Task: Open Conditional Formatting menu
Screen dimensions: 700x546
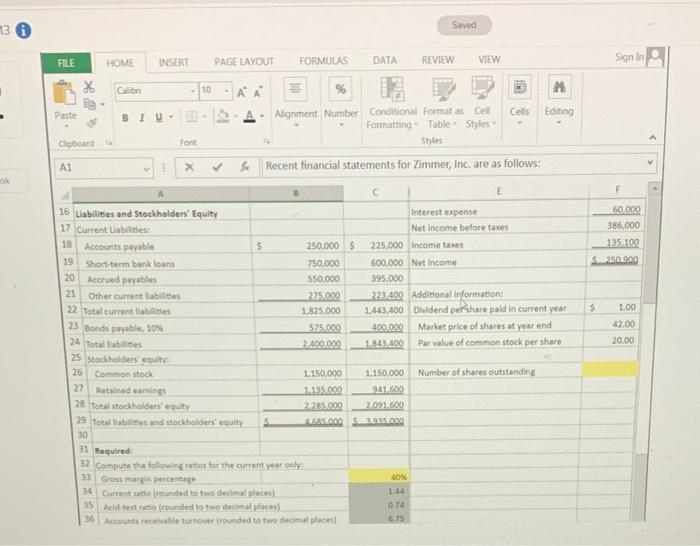Action: pyautogui.click(x=392, y=102)
